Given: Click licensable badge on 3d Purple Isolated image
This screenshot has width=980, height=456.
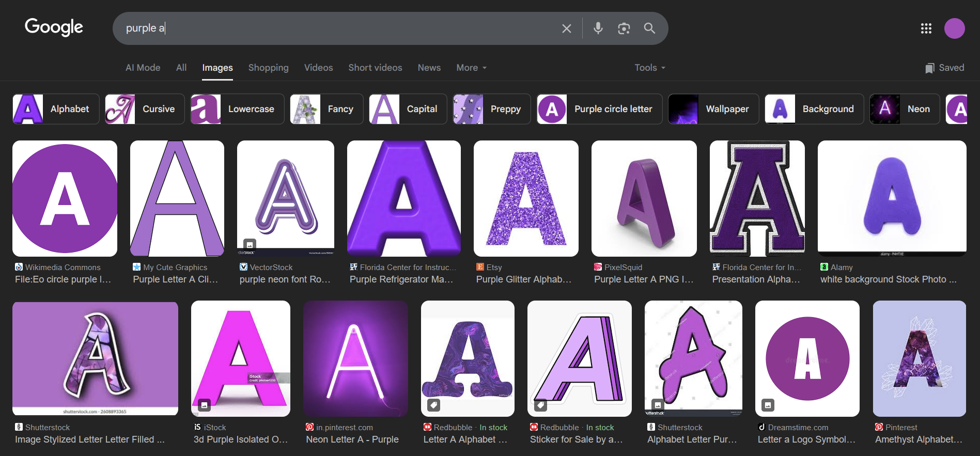Looking at the screenshot, I should tap(204, 405).
